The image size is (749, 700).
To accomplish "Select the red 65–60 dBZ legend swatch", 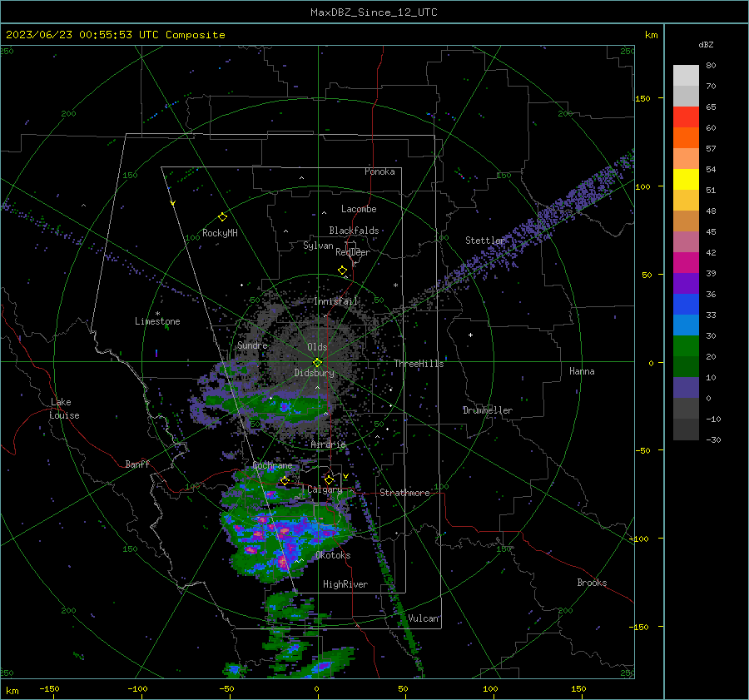I will click(686, 117).
